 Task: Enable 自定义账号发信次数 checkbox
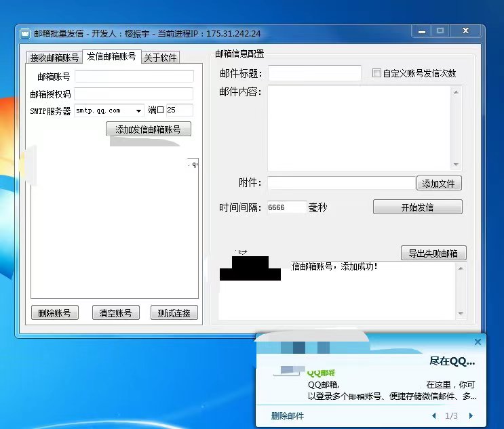click(376, 73)
